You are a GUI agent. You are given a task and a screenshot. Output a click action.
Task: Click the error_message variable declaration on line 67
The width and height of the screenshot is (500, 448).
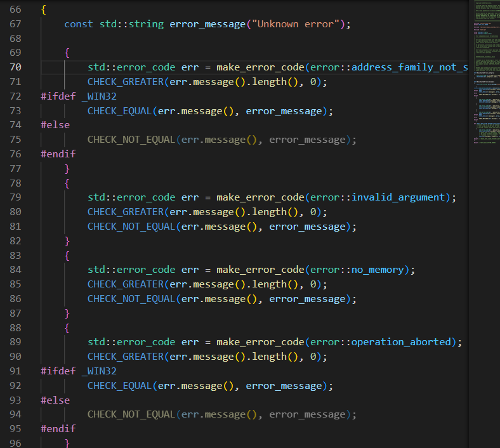point(207,24)
